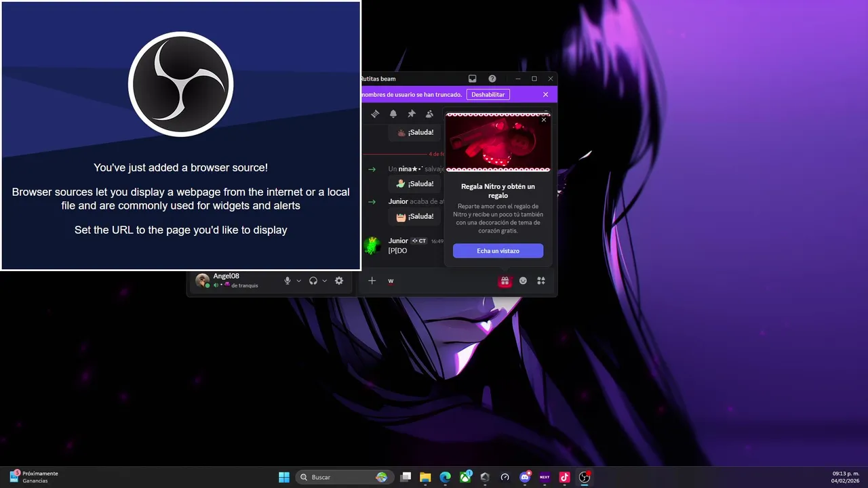Image resolution: width=868 pixels, height=488 pixels.
Task: Open the clock and date in system tray
Action: click(x=846, y=477)
